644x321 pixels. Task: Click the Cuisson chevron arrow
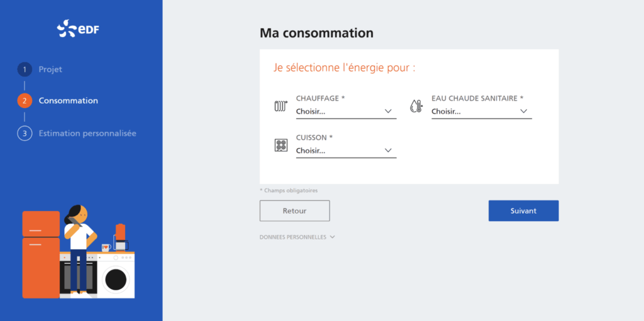[388, 151]
